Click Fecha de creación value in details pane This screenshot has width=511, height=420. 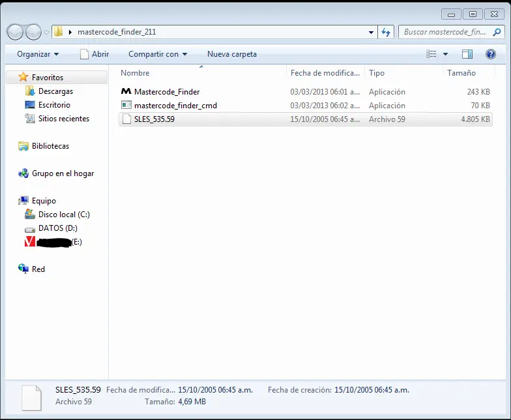(x=372, y=390)
